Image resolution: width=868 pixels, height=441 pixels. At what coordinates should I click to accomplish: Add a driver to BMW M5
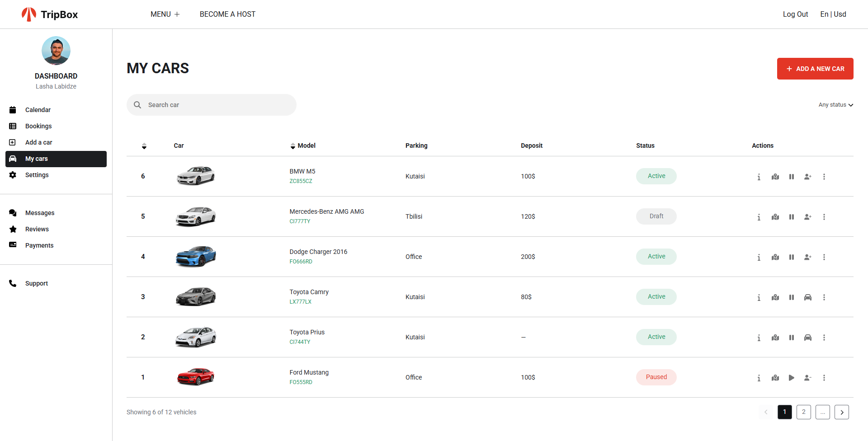[808, 177]
